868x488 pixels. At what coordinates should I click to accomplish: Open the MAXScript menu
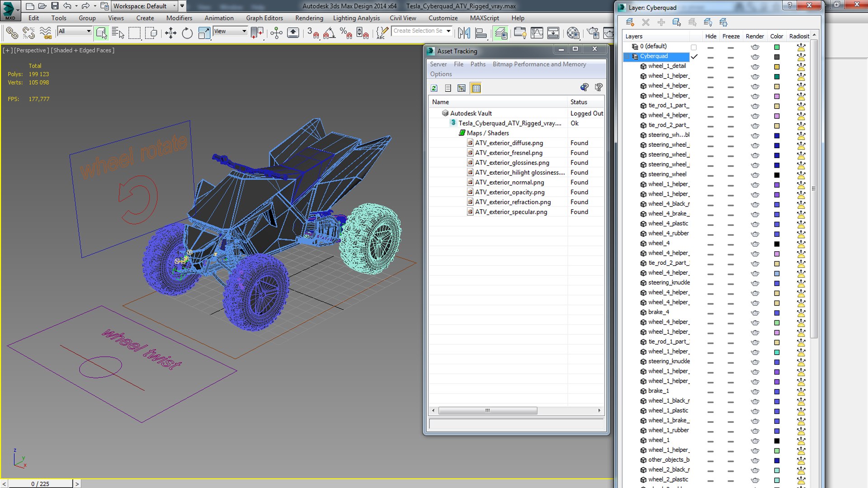484,18
